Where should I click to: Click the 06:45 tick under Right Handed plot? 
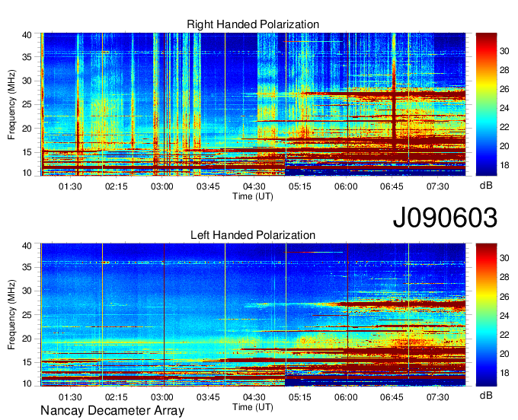pos(392,186)
